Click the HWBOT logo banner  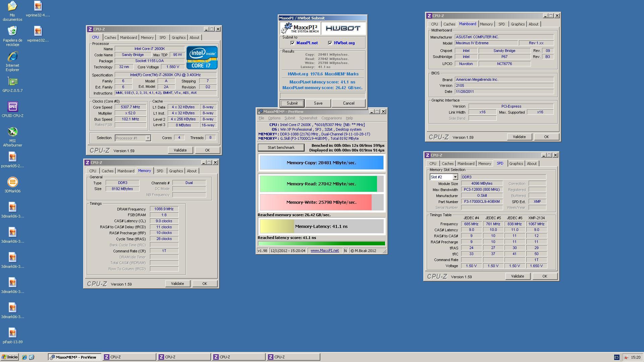pyautogui.click(x=343, y=28)
